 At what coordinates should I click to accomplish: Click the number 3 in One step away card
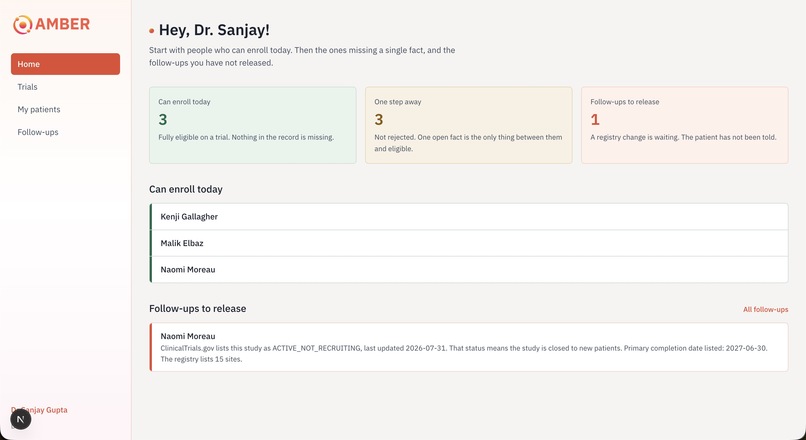click(379, 120)
